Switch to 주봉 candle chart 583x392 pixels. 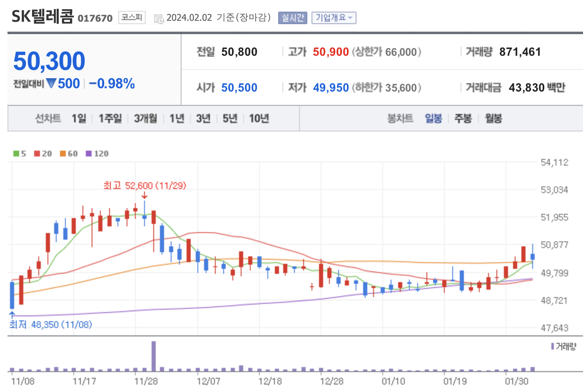click(x=463, y=119)
